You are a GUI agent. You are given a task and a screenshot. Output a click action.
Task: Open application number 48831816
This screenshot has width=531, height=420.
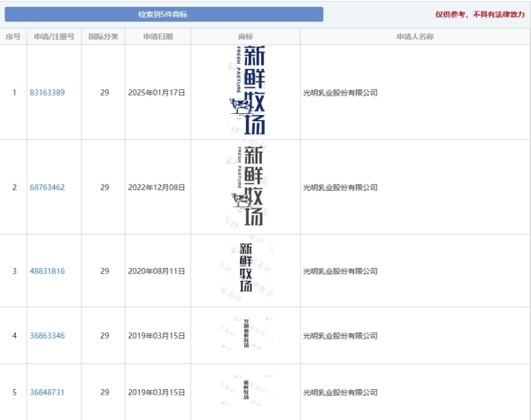click(47, 271)
